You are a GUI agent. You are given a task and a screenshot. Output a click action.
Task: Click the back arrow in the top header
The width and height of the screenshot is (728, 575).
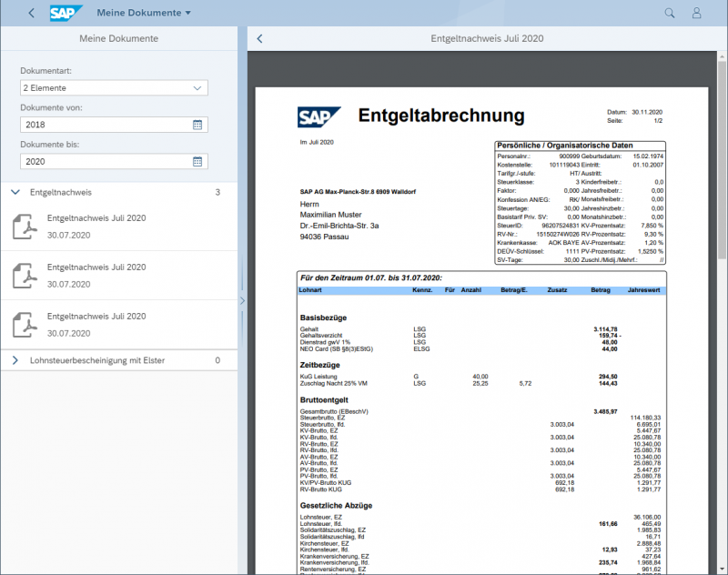click(32, 13)
